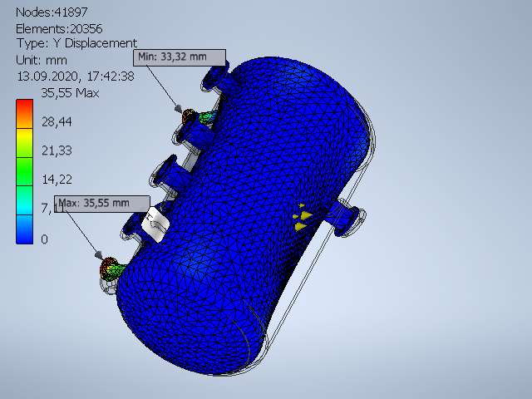Click the red band of the color legend

click(24, 114)
